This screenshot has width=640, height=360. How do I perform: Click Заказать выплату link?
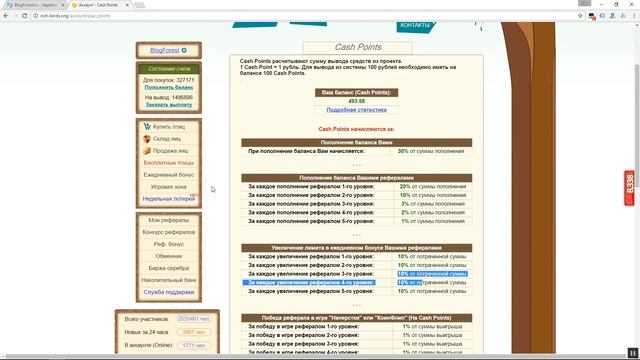coord(169,105)
